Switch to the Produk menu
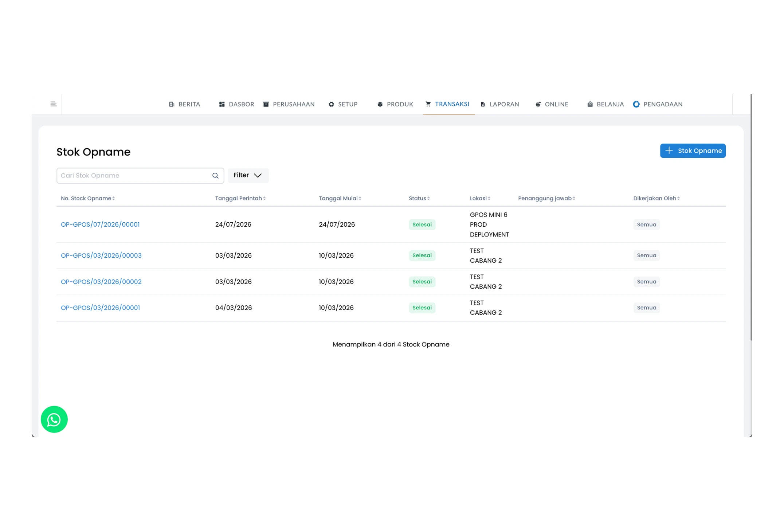The height and width of the screenshot is (532, 784). [x=395, y=105]
